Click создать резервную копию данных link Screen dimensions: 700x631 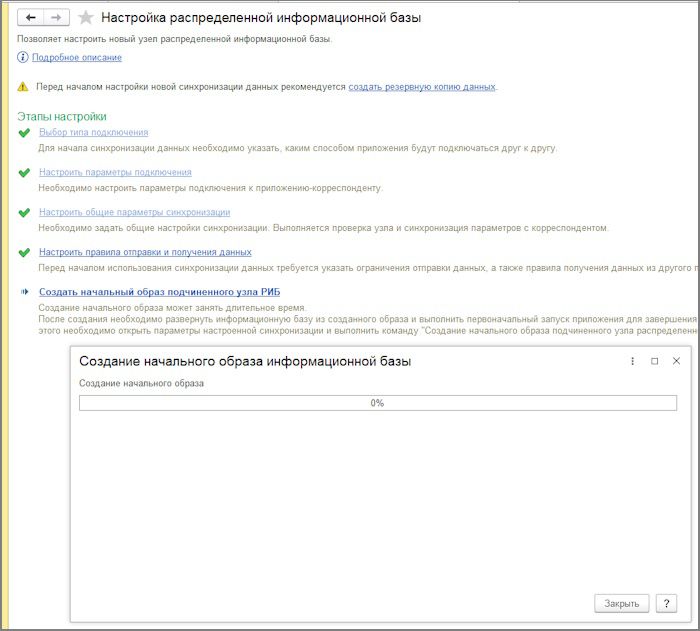422,87
